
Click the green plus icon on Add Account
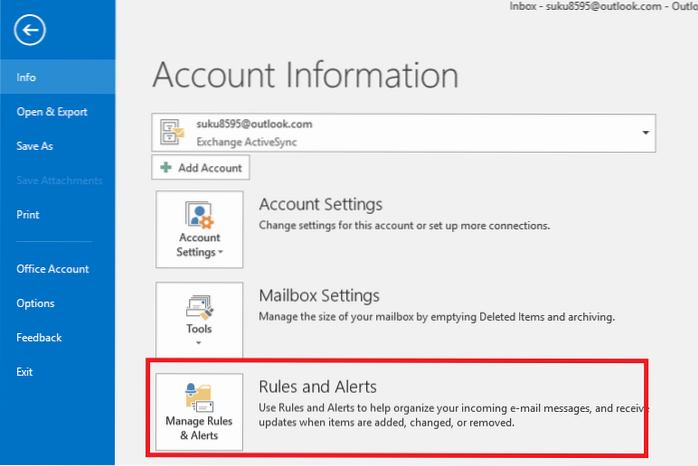point(164,168)
